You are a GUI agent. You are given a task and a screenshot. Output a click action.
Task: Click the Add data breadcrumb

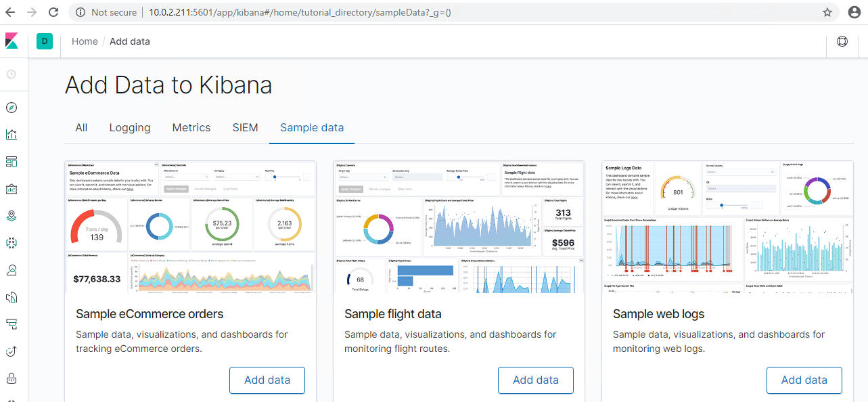tap(130, 41)
